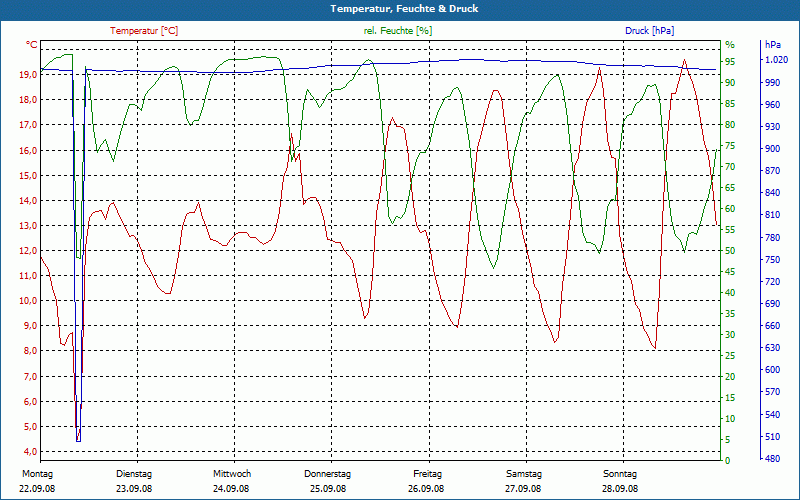Click the '930' pressure axis tick

pos(773,127)
